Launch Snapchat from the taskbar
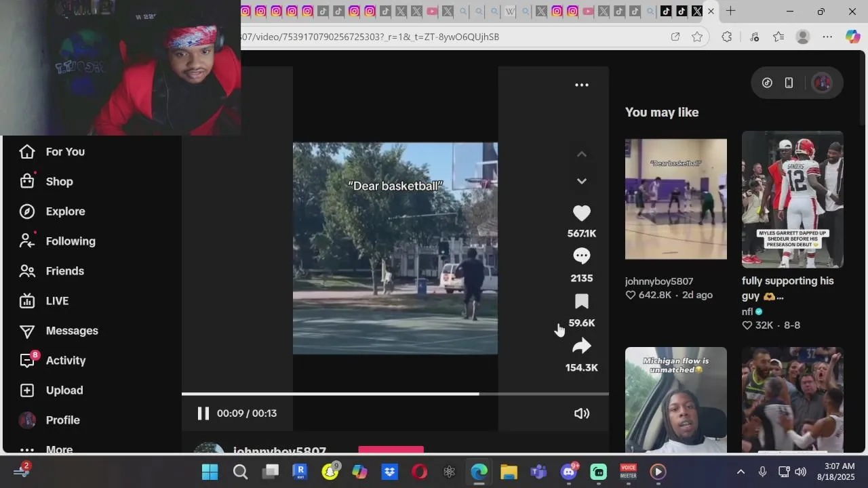868x488 pixels. click(x=330, y=472)
